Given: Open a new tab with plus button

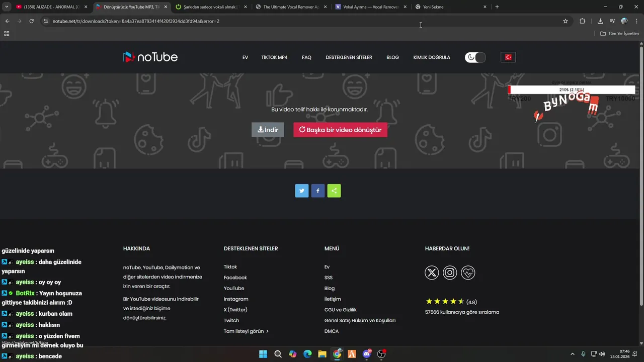Looking at the screenshot, I should click(x=497, y=7).
